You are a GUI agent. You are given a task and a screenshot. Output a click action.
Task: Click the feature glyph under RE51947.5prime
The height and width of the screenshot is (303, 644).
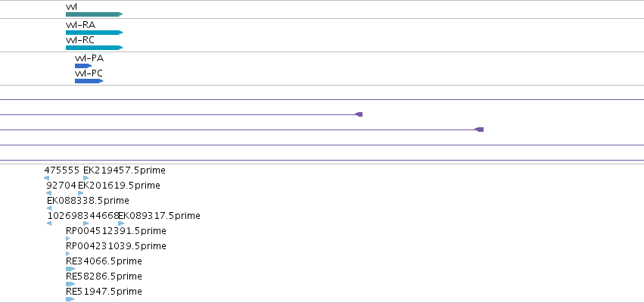point(70,299)
